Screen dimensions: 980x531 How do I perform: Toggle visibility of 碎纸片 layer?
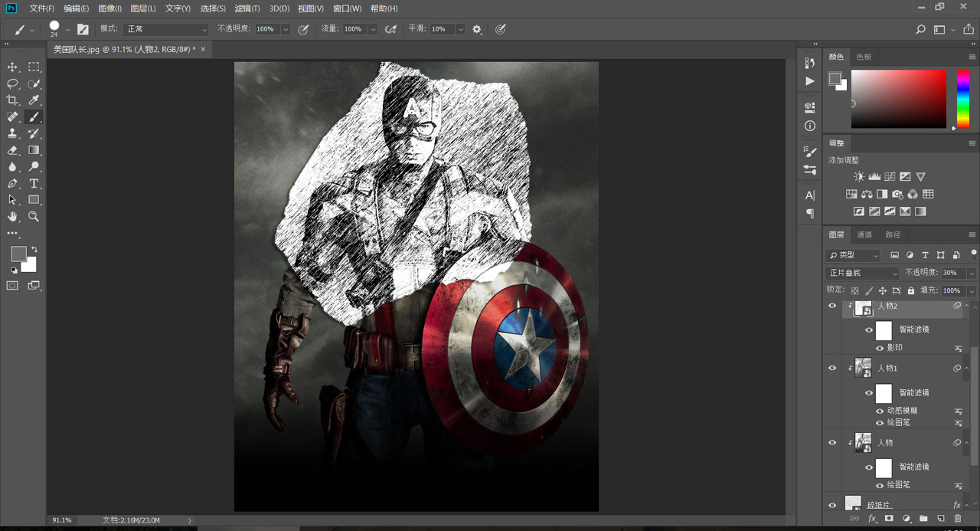(832, 505)
